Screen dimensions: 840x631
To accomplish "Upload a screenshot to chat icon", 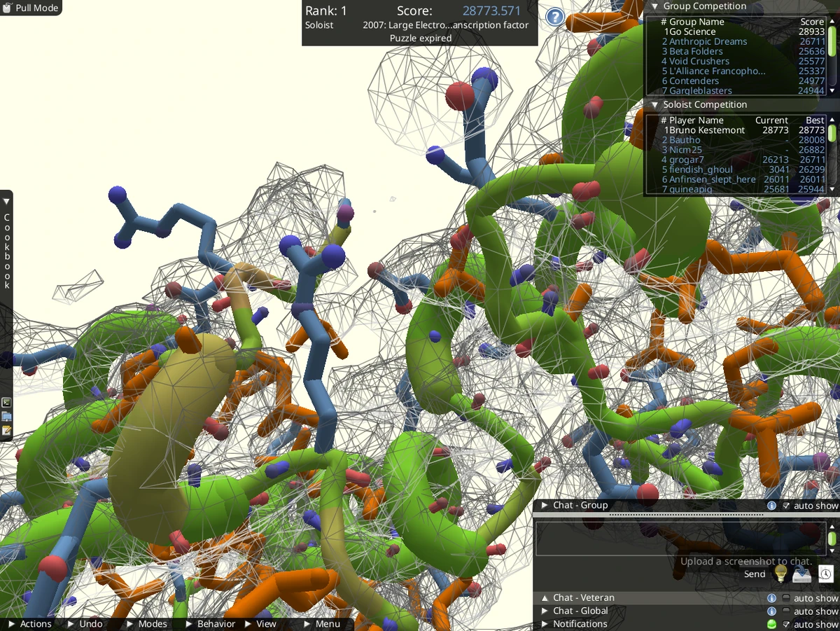I will click(802, 574).
